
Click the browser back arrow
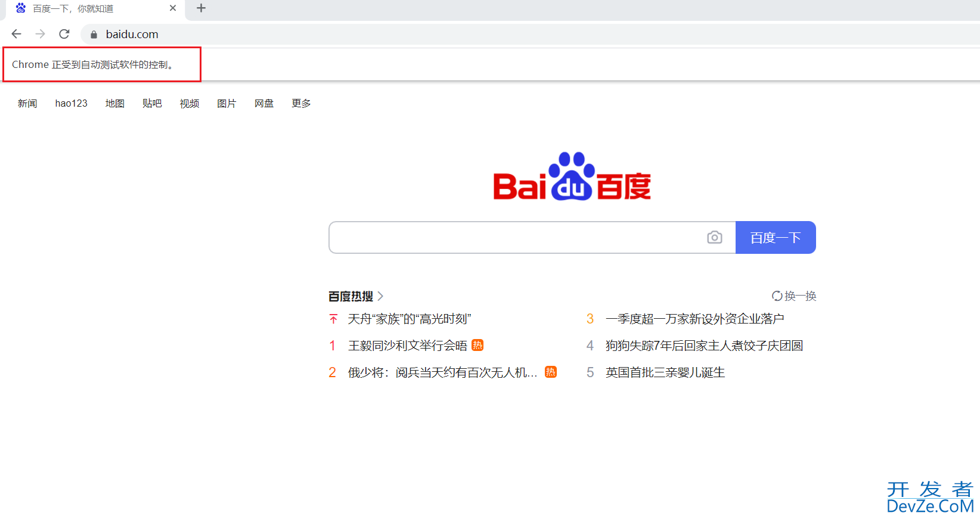click(x=17, y=34)
